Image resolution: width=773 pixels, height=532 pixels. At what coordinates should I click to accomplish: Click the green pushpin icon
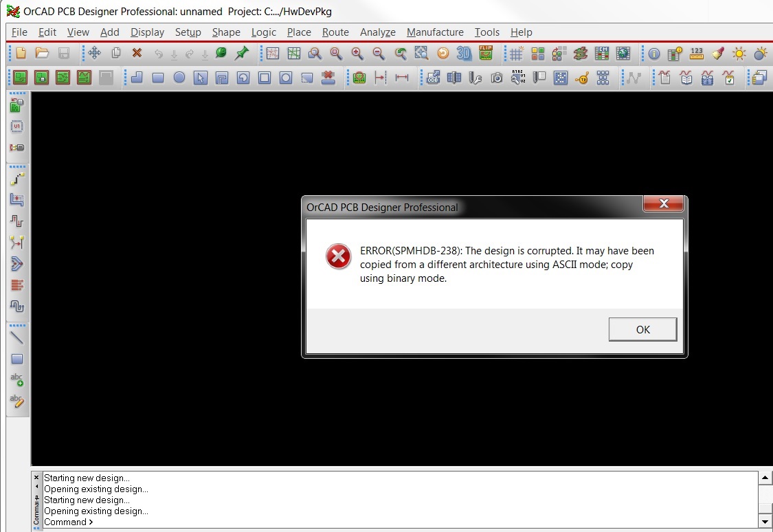tap(242, 53)
